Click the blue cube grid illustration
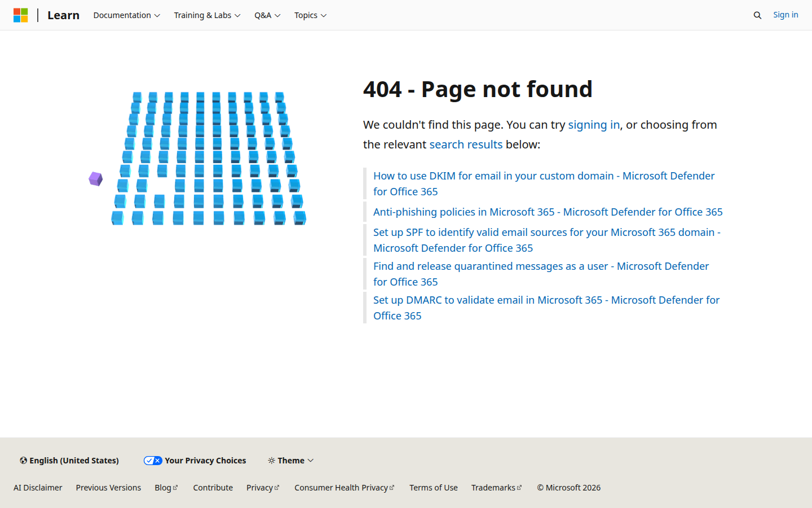Viewport: 812px width, 508px height. click(x=209, y=159)
